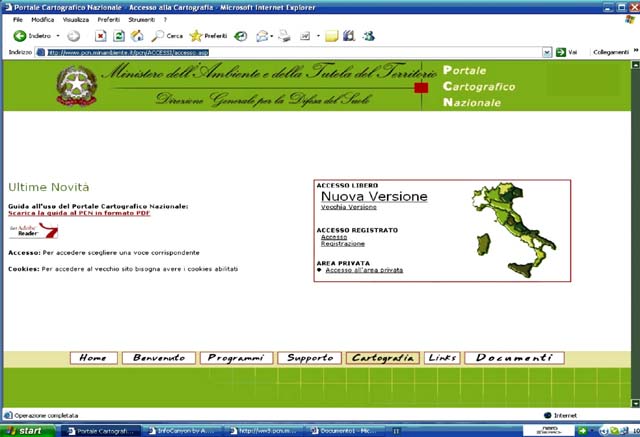Click the Italian Republic emblem logo
Viewport: 640px width, 437px height.
[x=76, y=86]
